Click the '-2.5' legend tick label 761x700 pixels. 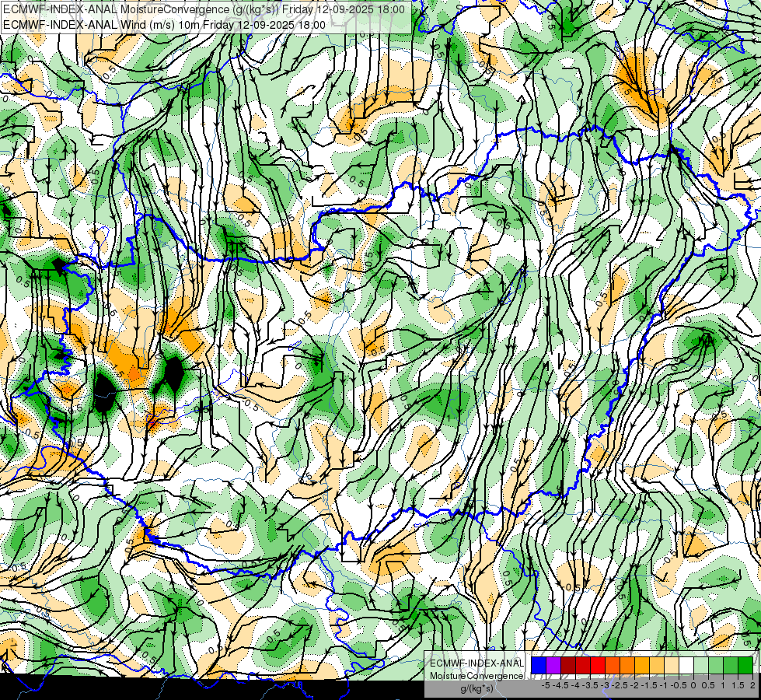pos(618,685)
